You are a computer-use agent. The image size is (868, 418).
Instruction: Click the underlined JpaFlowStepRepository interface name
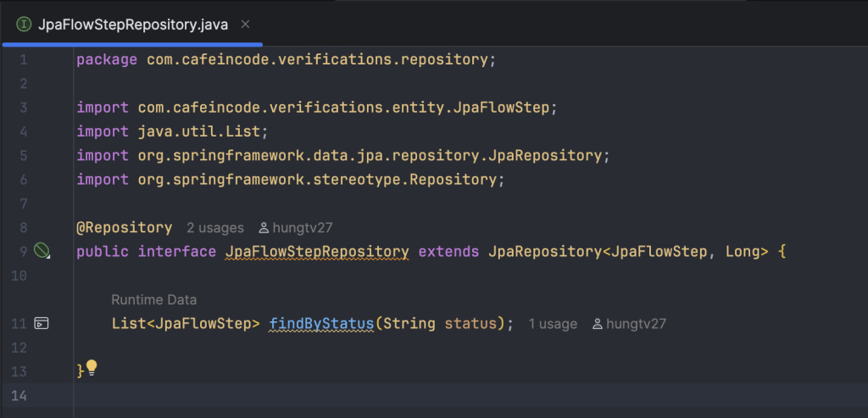317,251
